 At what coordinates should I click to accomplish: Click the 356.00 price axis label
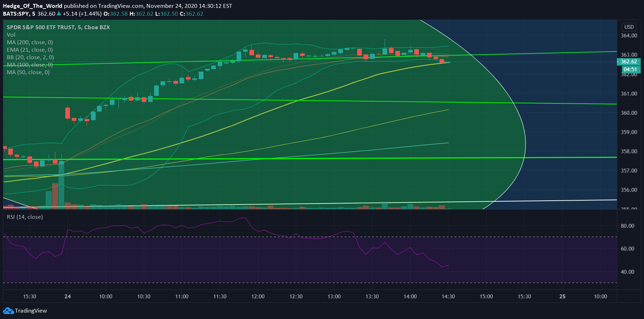(x=629, y=190)
